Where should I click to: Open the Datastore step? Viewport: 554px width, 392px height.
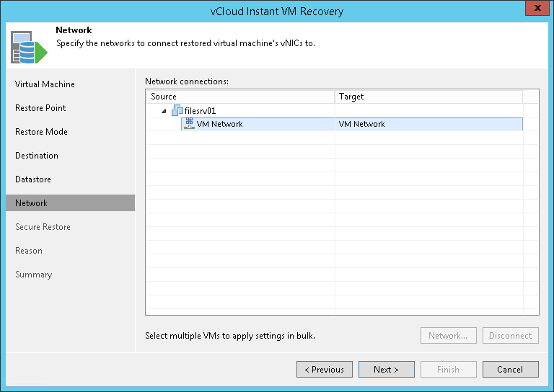(33, 179)
